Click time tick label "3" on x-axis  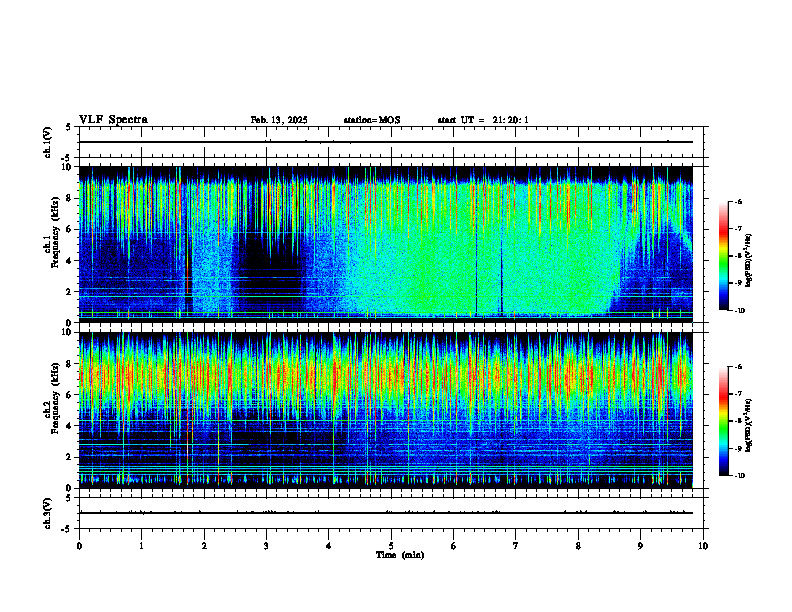coord(266,546)
